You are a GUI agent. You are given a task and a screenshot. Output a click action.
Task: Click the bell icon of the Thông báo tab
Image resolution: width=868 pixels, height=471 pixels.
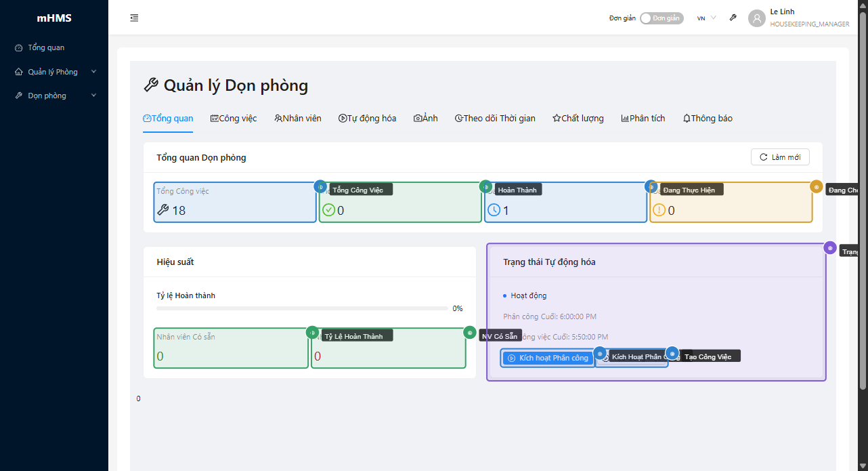pyautogui.click(x=687, y=119)
